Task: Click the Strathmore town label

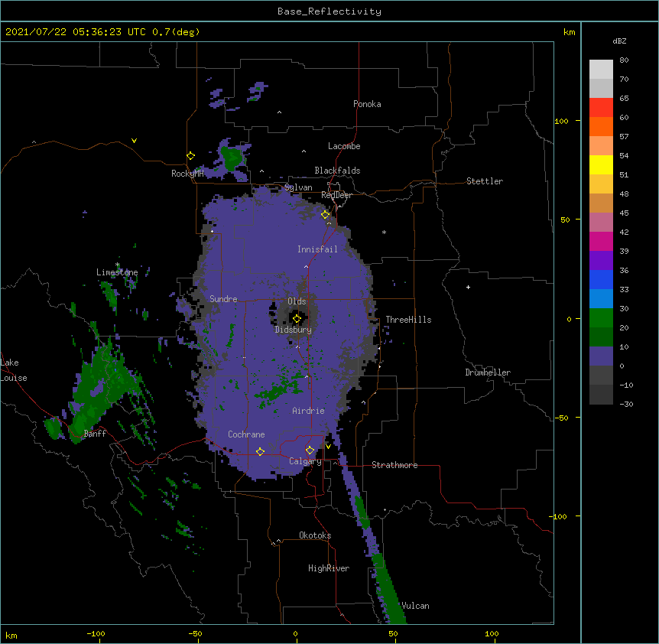Action: point(394,465)
